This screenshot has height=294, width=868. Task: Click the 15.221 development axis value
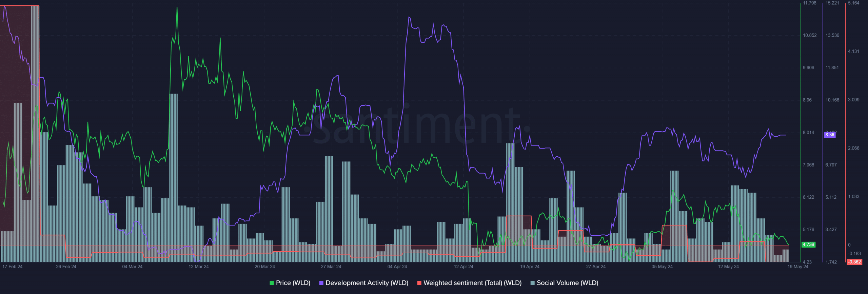point(832,3)
